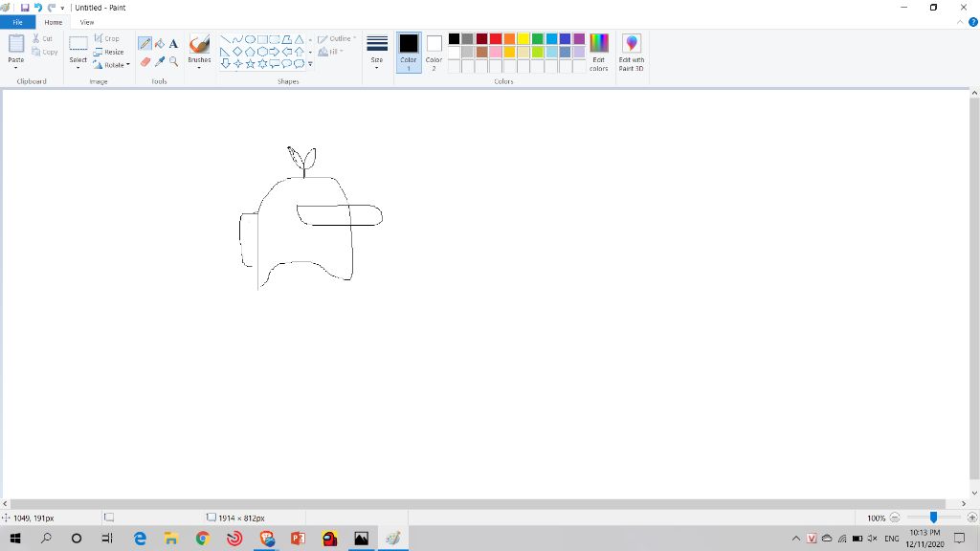
Task: Click the zoom slider handle
Action: 933,518
